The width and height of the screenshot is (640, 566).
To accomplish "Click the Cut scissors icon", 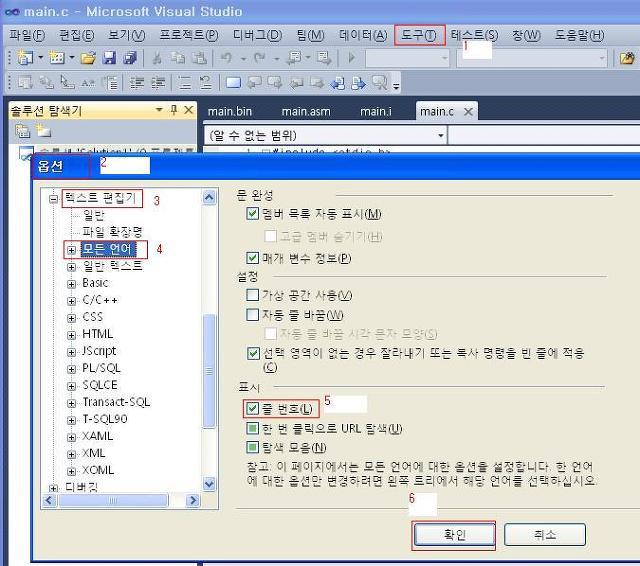I will [157, 58].
